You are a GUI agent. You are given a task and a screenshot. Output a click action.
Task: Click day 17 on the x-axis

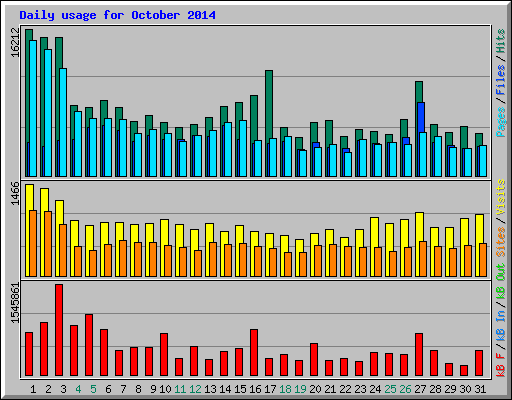[270, 389]
